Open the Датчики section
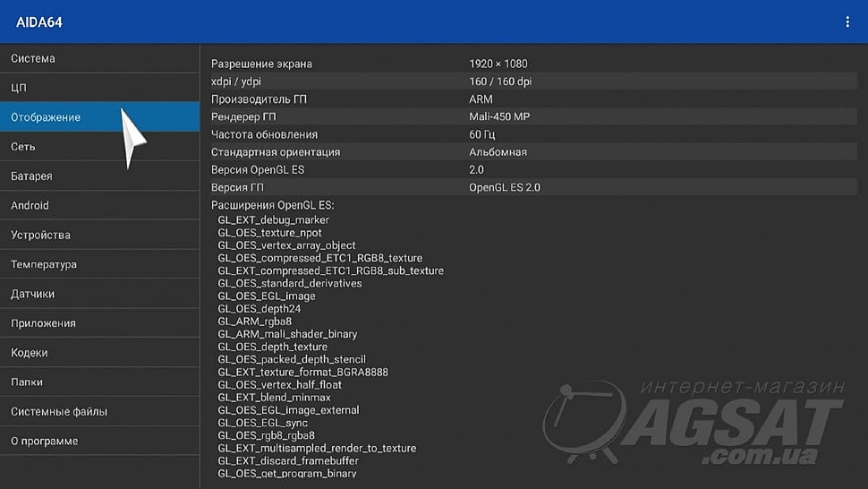Image resolution: width=868 pixels, height=489 pixels. [x=99, y=294]
